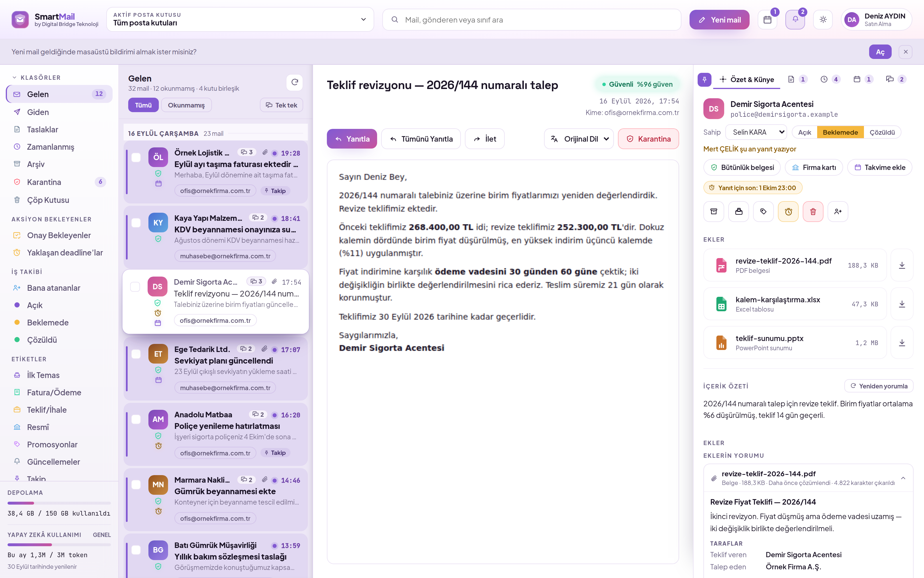Image resolution: width=924 pixels, height=578 pixels.
Task: Dismiss the desktop notification banner
Action: point(905,52)
